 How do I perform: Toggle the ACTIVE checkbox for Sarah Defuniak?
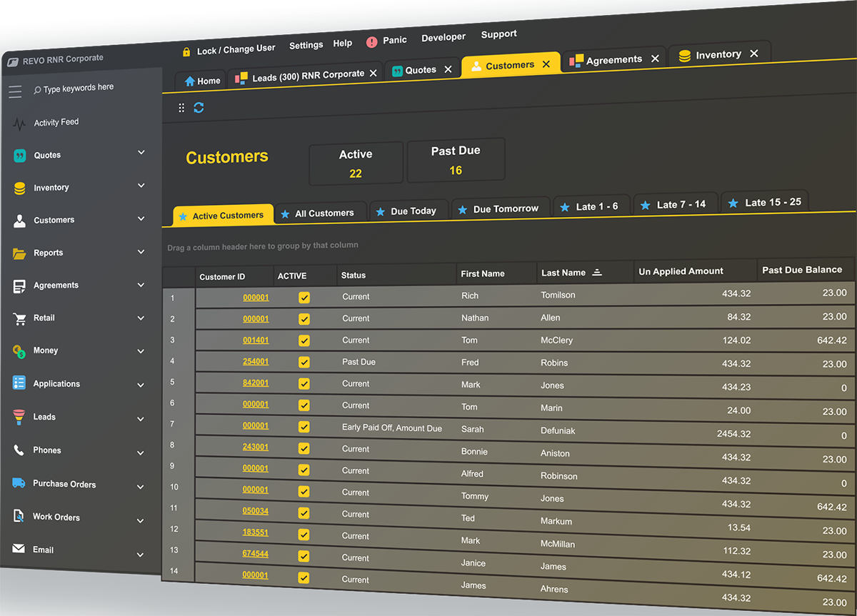pos(304,427)
